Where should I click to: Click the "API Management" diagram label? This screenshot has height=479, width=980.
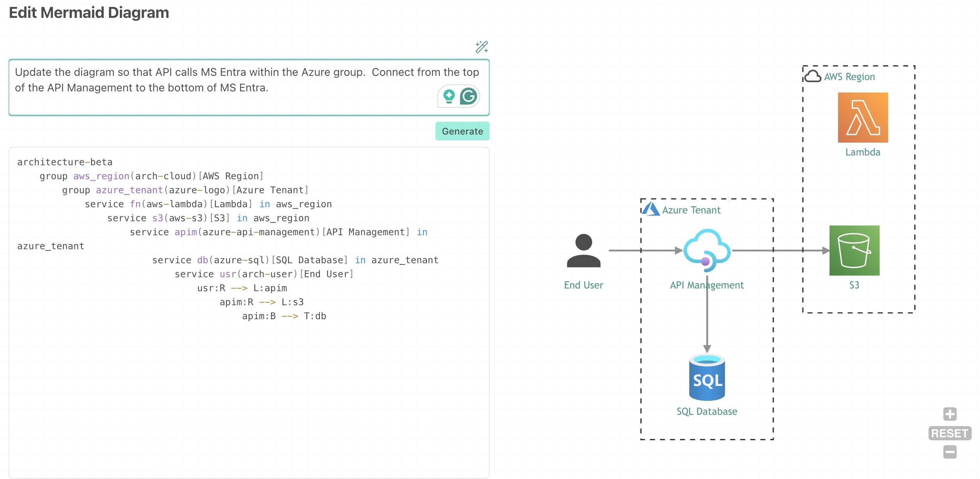point(707,285)
